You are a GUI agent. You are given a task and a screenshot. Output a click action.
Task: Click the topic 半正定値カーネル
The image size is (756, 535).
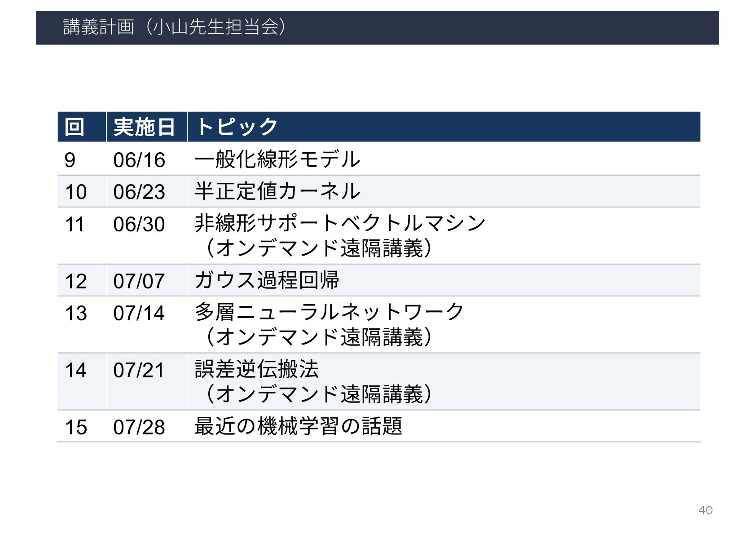click(x=277, y=191)
